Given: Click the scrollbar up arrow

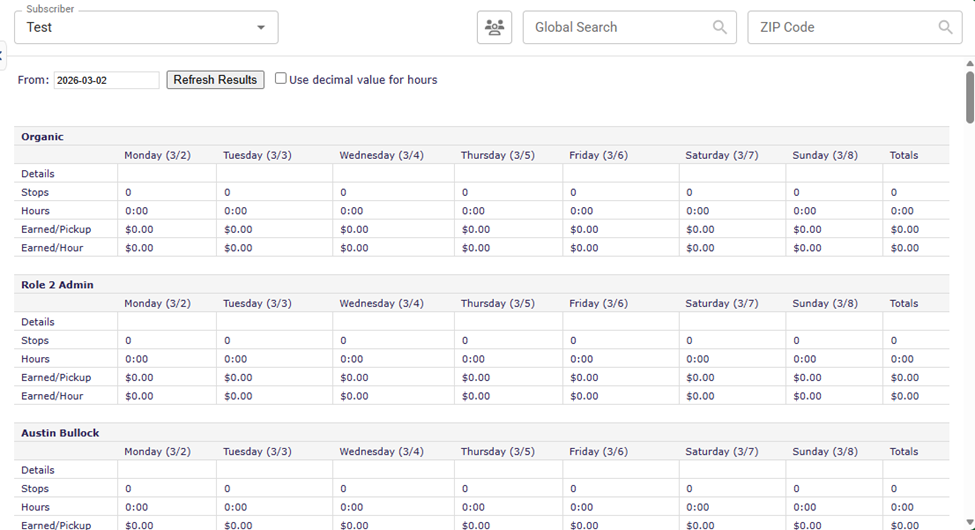Looking at the screenshot, I should pyautogui.click(x=968, y=64).
